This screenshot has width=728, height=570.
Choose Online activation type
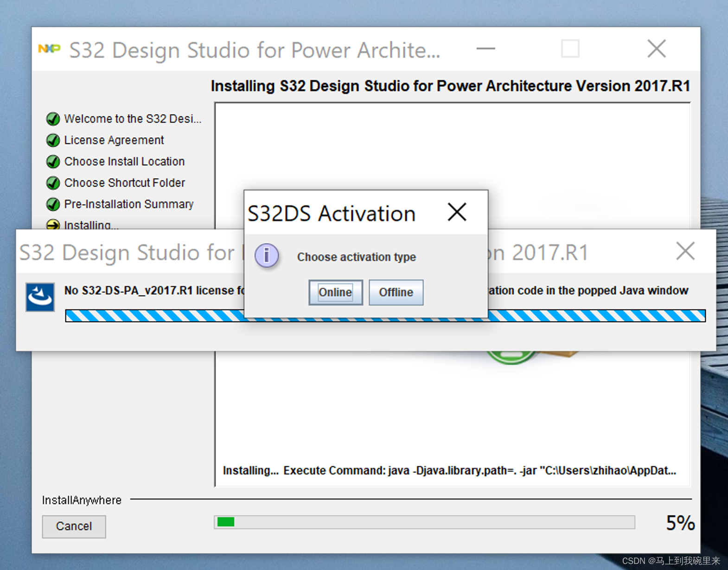tap(335, 292)
